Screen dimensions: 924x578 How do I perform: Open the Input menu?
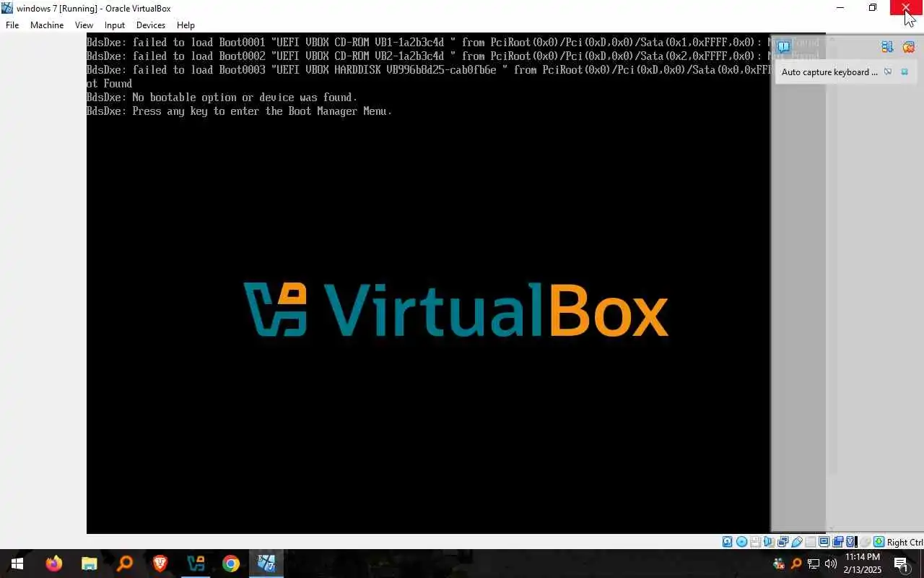(115, 25)
